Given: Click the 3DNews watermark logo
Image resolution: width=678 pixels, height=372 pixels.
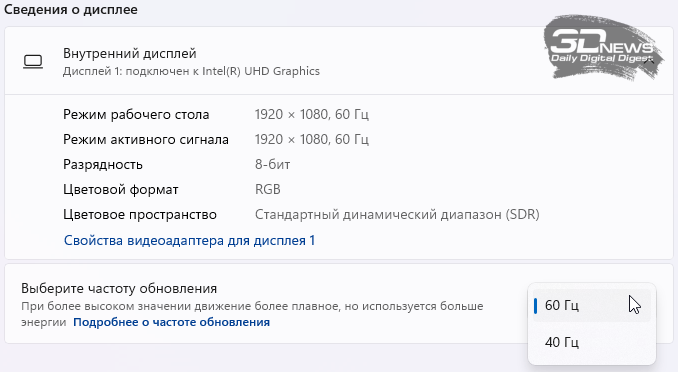Looking at the screenshot, I should point(603,48).
